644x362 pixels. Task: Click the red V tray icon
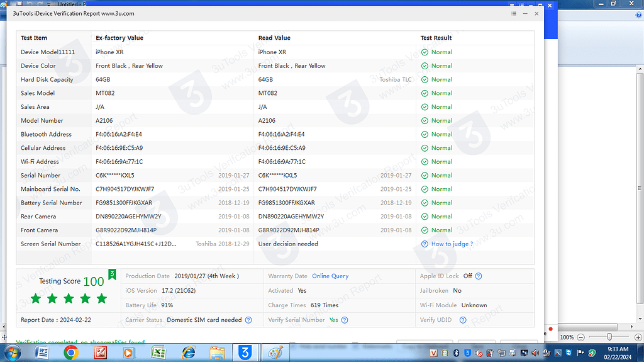(x=434, y=353)
